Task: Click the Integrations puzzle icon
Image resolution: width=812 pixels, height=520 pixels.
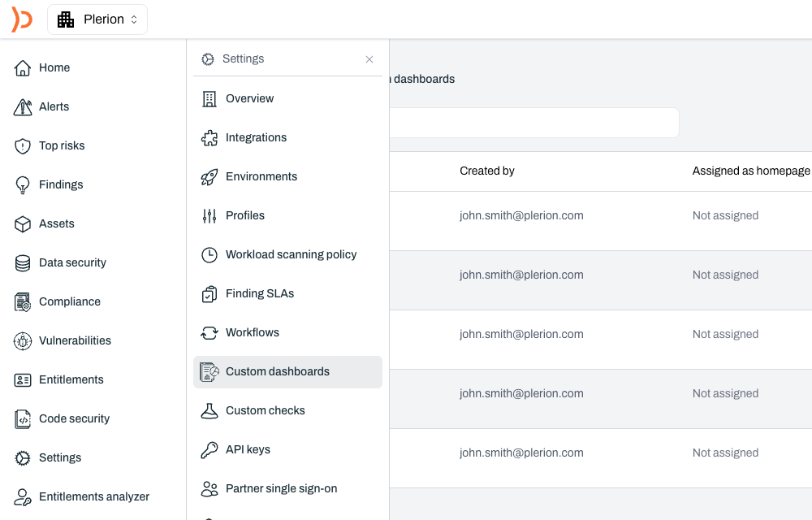Action: 209,138
